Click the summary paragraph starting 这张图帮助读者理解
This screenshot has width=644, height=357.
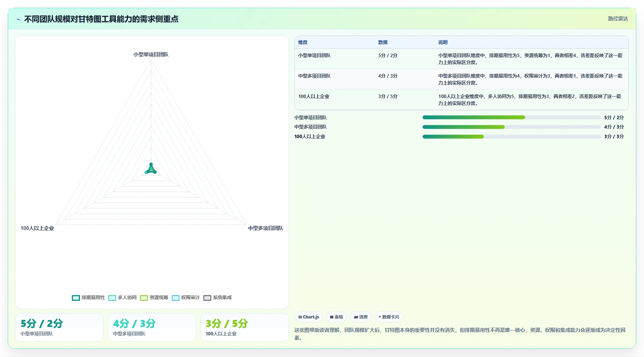[x=460, y=334]
